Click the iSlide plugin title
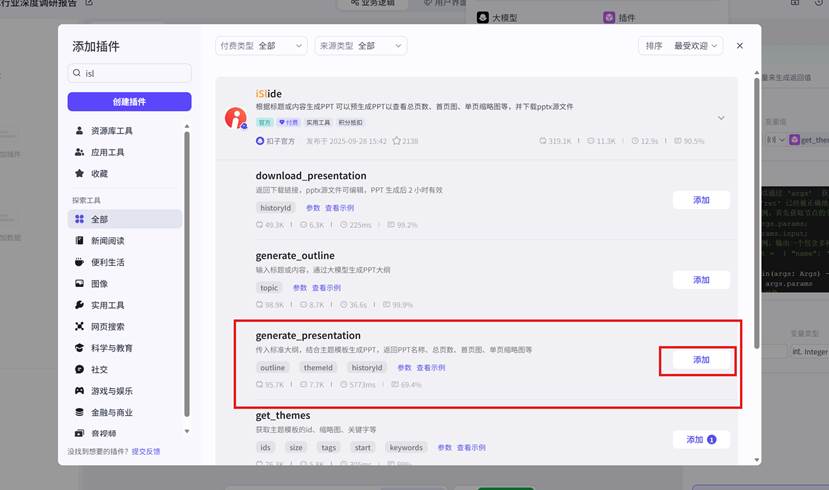Viewport: 829px width, 490px height. click(x=269, y=94)
